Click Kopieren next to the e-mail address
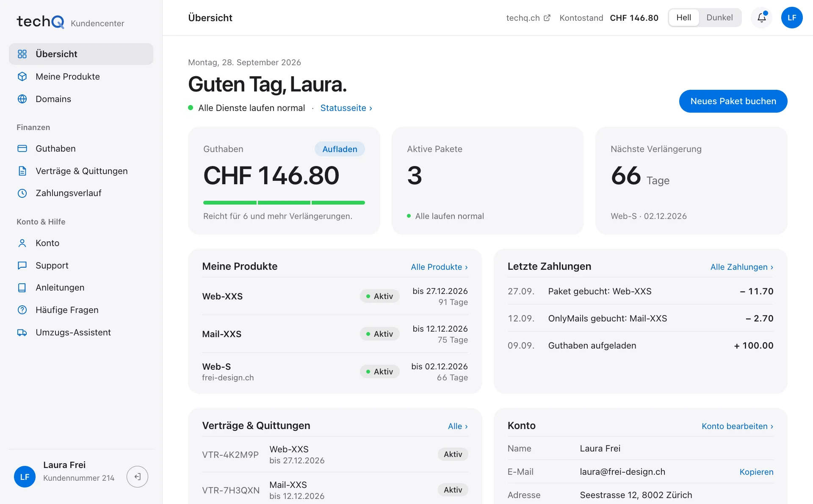813x504 pixels. click(x=756, y=472)
